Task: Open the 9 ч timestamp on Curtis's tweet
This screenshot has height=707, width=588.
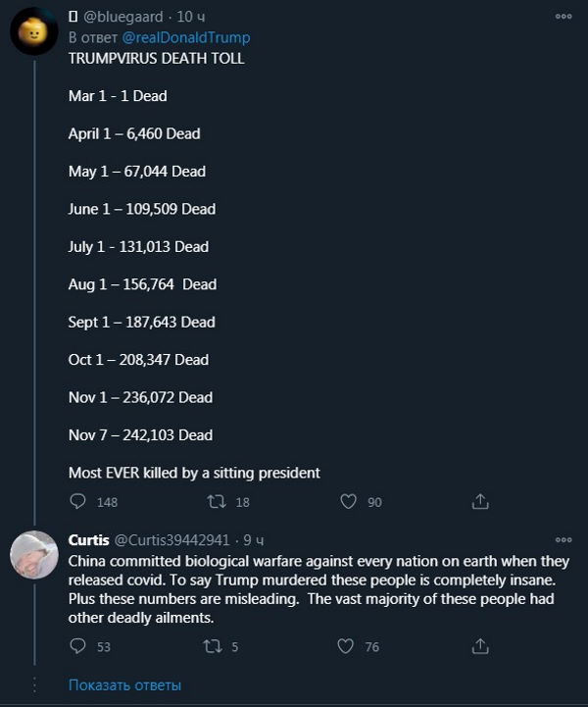Action: pyautogui.click(x=254, y=540)
